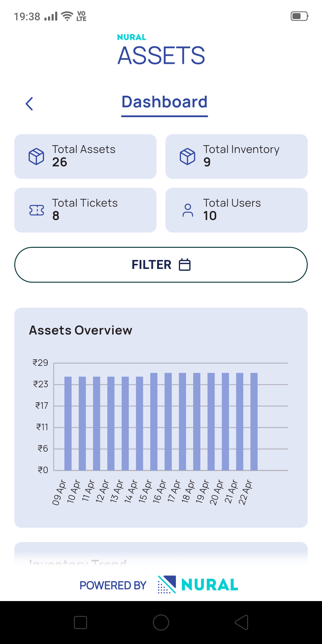Open the Total Users card
Screen dimensions: 322x644
236,210
